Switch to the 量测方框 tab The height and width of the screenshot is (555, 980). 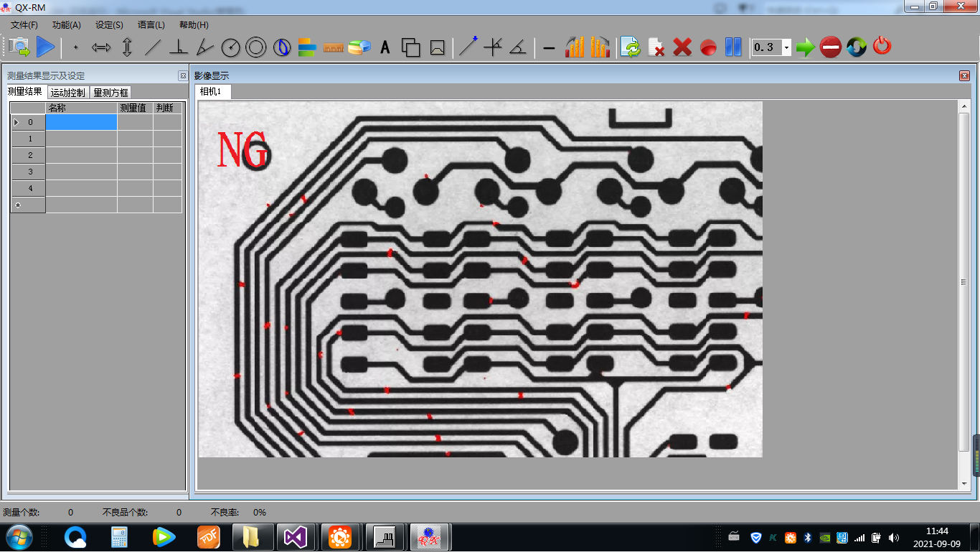pos(111,93)
